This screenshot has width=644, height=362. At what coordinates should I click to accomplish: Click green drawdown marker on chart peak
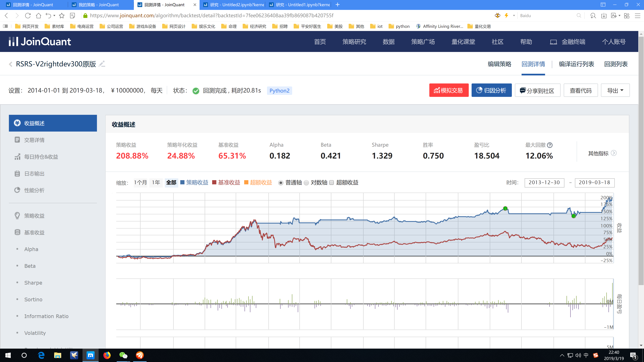click(505, 209)
